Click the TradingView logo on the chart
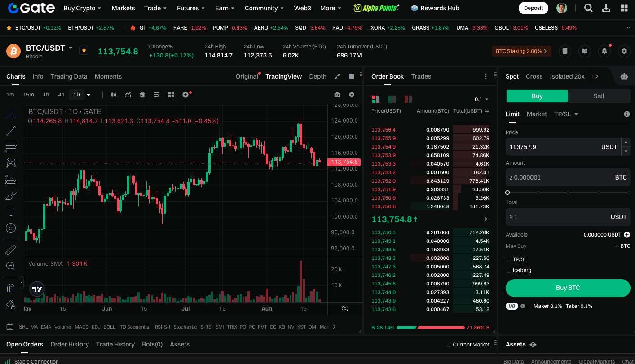The image size is (635, 364). point(37,289)
